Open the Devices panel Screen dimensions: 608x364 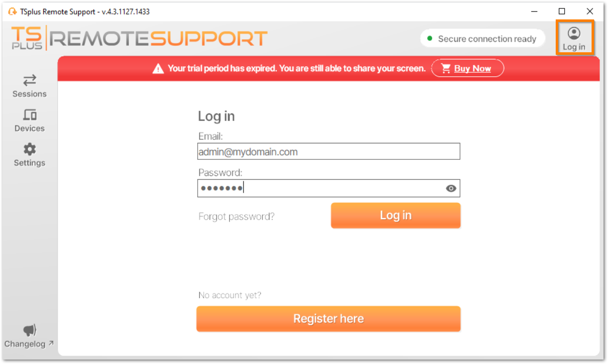tap(29, 120)
